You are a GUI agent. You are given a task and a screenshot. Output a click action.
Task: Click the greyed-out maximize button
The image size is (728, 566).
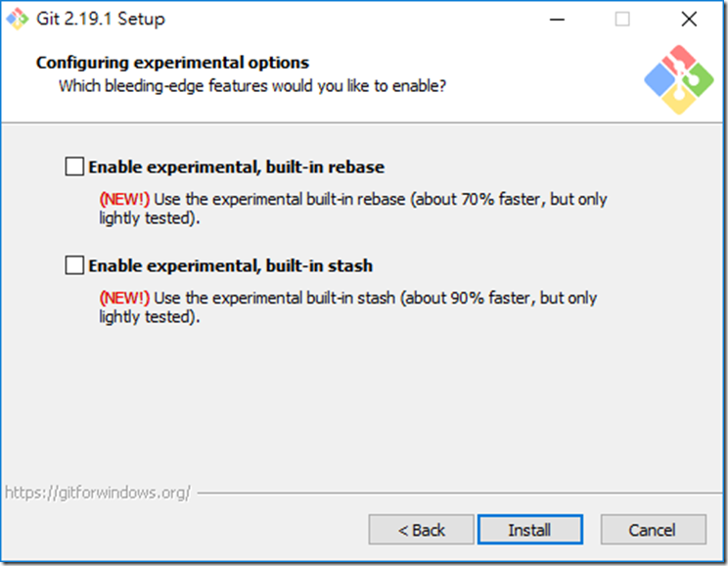(622, 20)
